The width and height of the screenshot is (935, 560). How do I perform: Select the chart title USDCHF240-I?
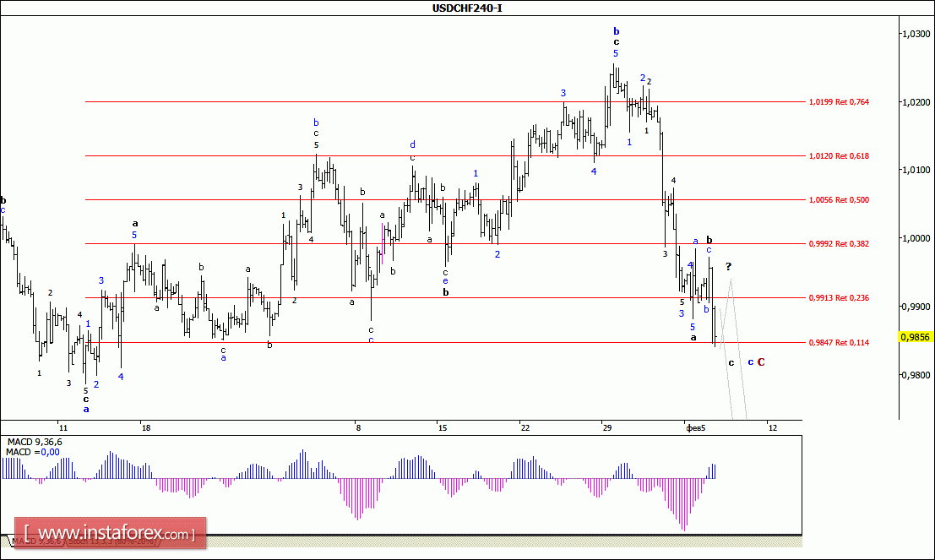click(x=467, y=8)
